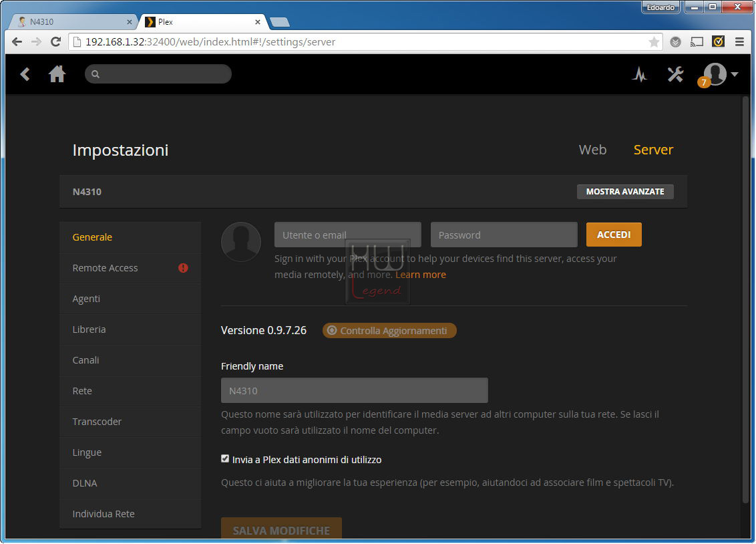Open the Plex home icon

[57, 74]
